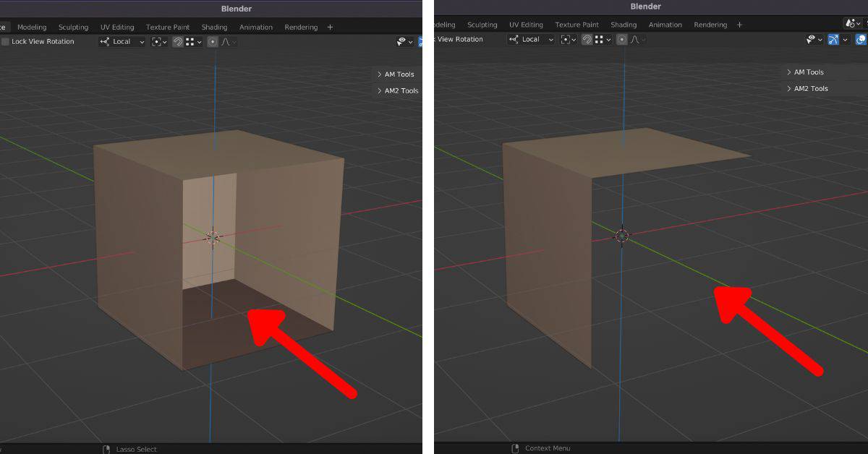Viewport: 868px width, 454px height.
Task: Click 3D cursor in left viewport
Action: pos(213,237)
